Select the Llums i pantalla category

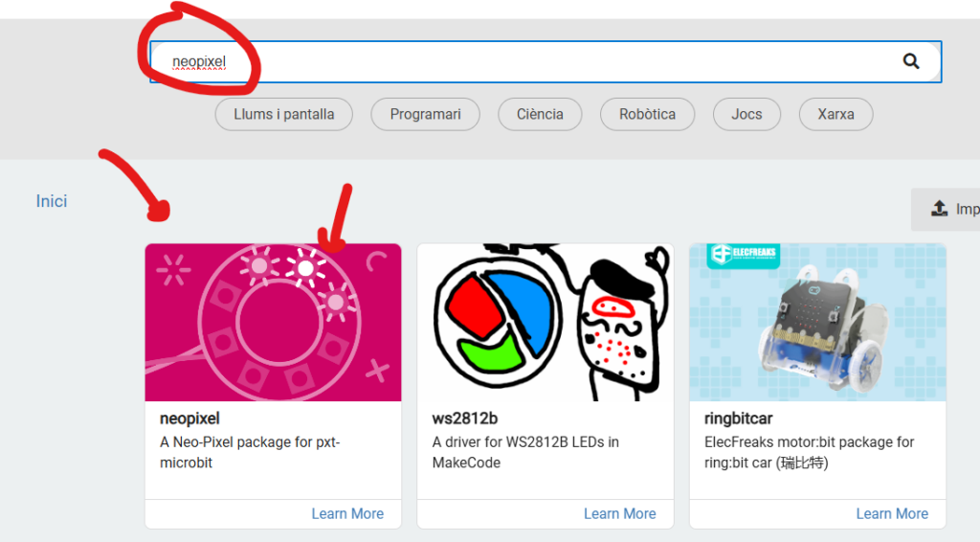(x=284, y=114)
